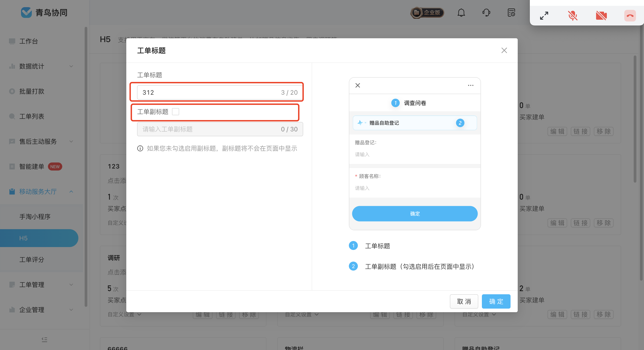Enable the 工单副标题 checkbox
Viewport: 644px width, 350px height.
(176, 112)
